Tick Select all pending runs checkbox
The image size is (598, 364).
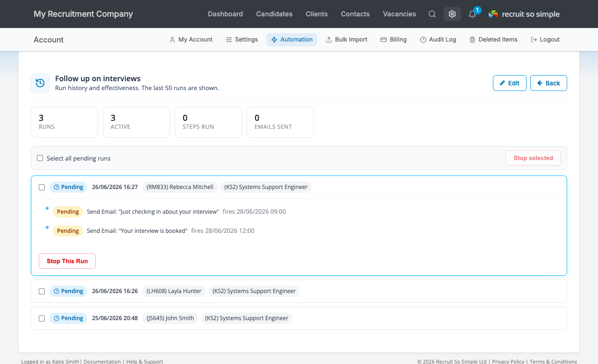point(40,158)
